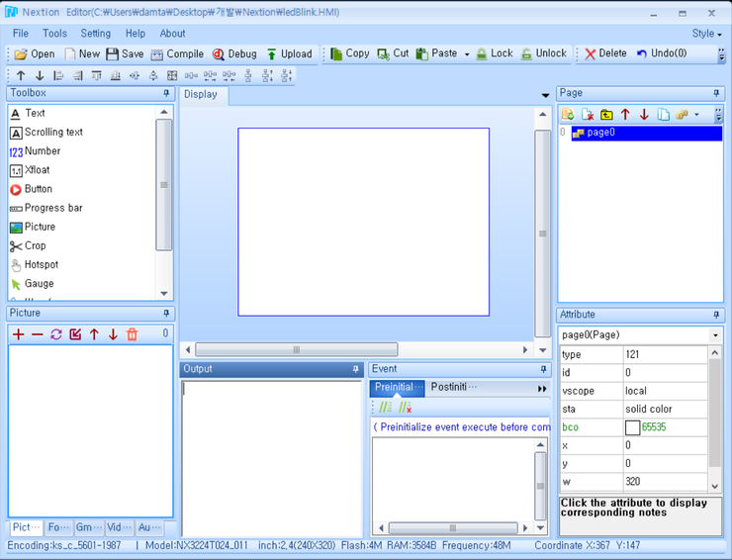Add a picture with the red plus icon
732x560 pixels.
(18, 334)
